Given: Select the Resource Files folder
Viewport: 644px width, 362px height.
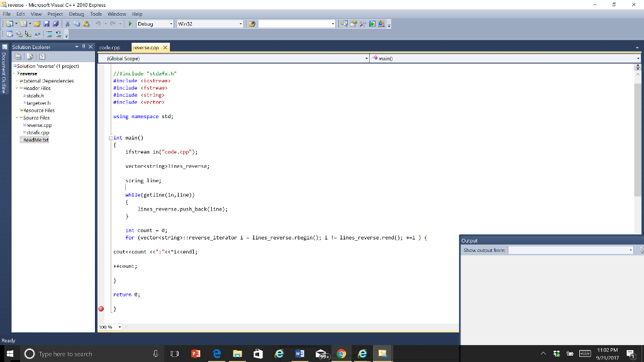Looking at the screenshot, I should (39, 111).
